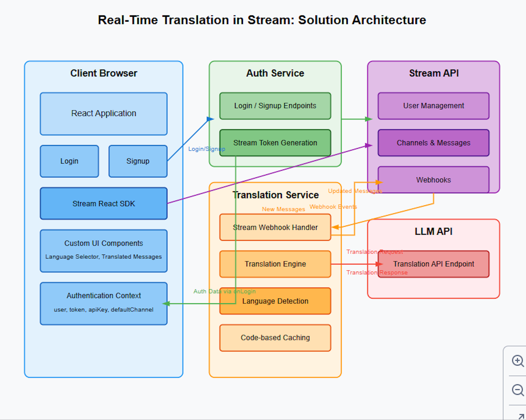
Task: Select the Custom UI Components node
Action: [103, 251]
